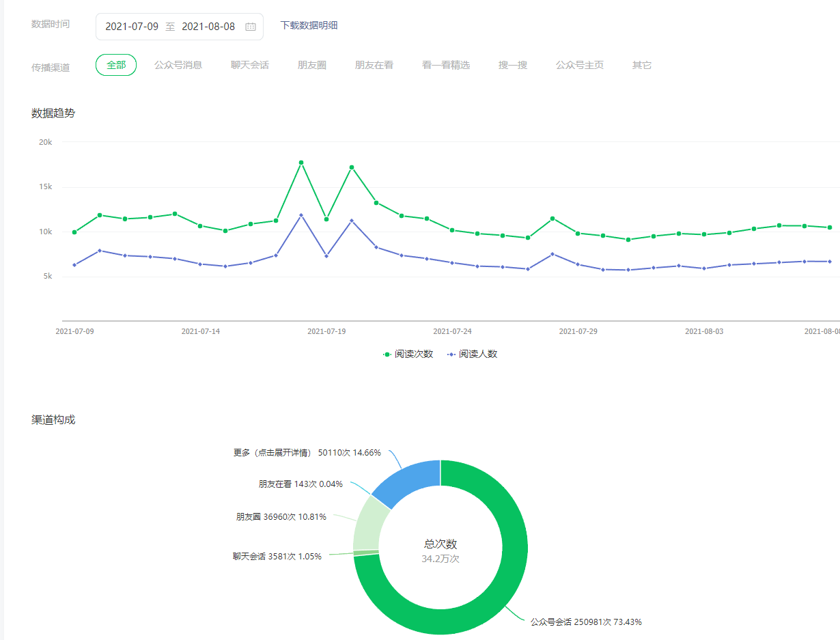840x640 pixels.
Task: Select the 公众号主页 channel filter
Action: [579, 65]
